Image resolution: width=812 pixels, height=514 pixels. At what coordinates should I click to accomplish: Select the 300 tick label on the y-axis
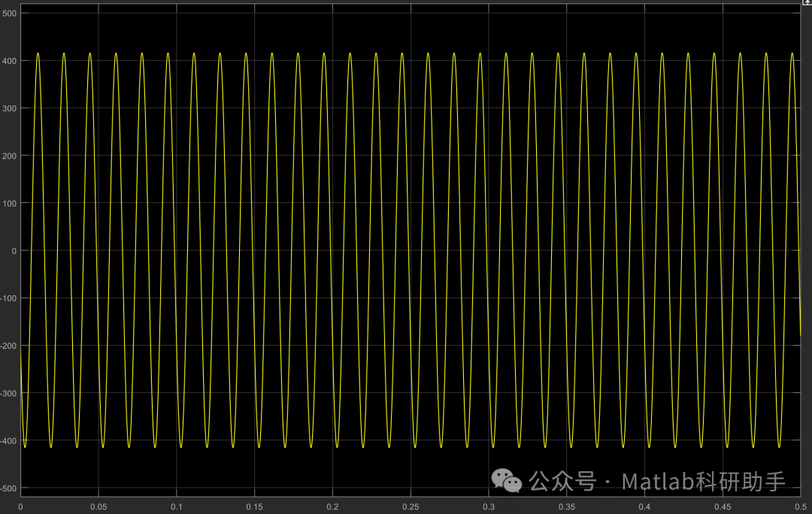point(9,108)
